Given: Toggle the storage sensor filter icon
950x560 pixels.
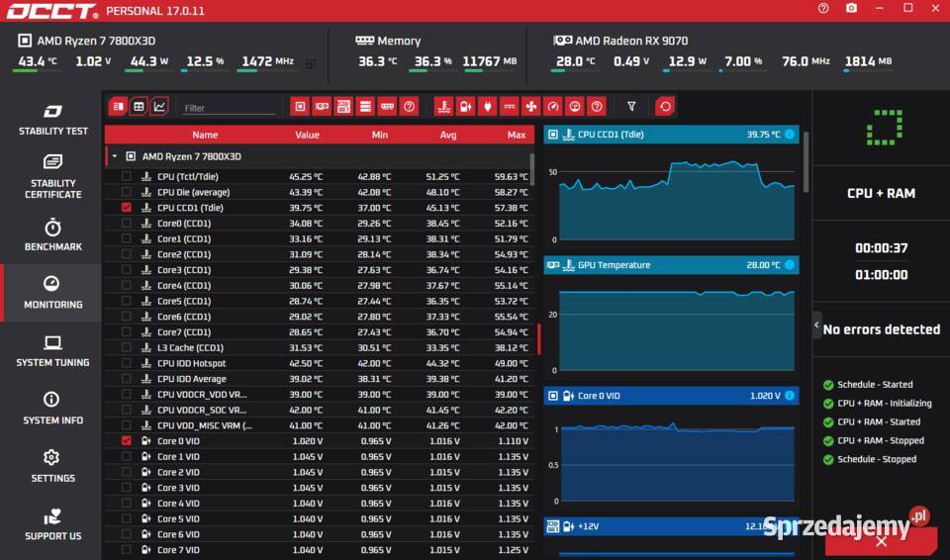Looking at the screenshot, I should click(x=365, y=107).
